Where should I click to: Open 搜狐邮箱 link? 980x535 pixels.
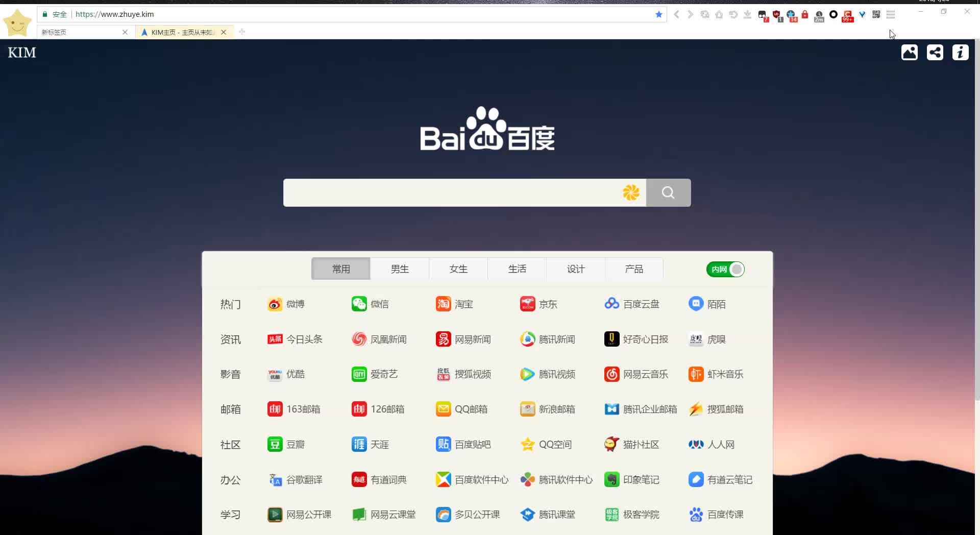coord(716,409)
